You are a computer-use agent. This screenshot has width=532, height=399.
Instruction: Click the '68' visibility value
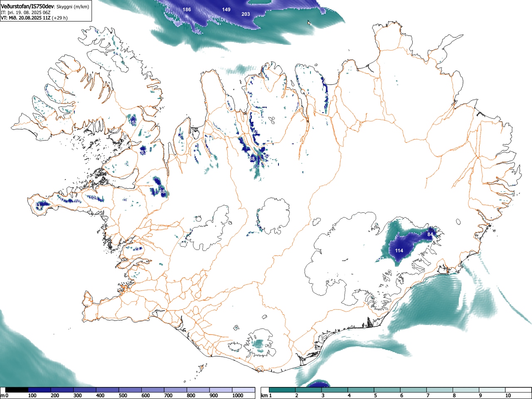(x=162, y=192)
